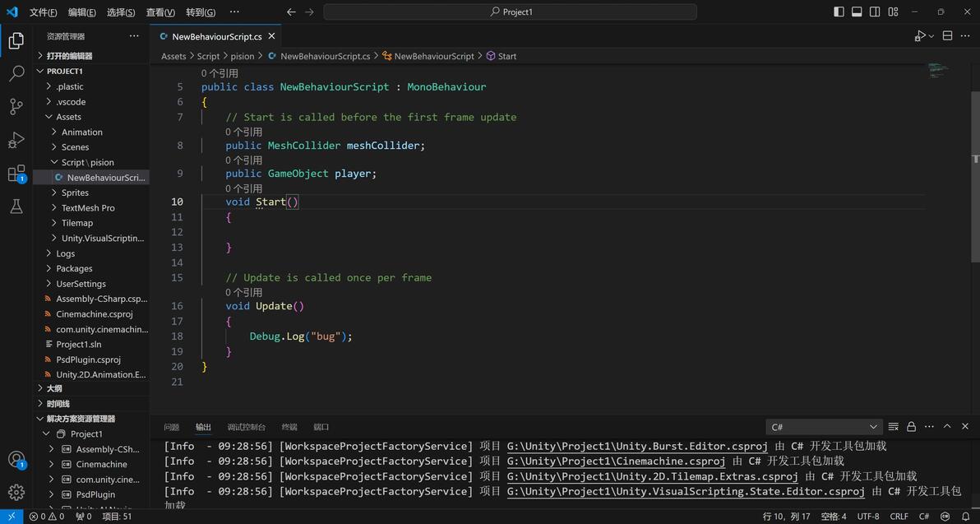This screenshot has width=980, height=524.
Task: Switch to the 终端 terminal tab
Action: (289, 427)
